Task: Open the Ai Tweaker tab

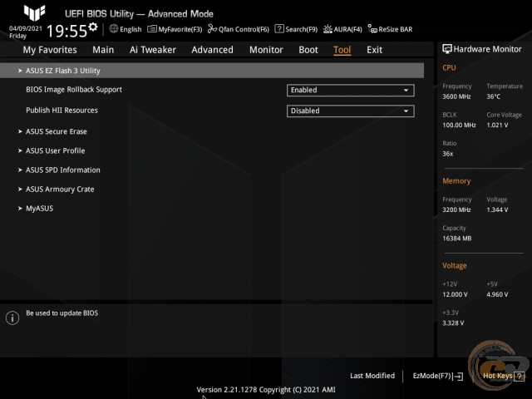Action: [153, 50]
